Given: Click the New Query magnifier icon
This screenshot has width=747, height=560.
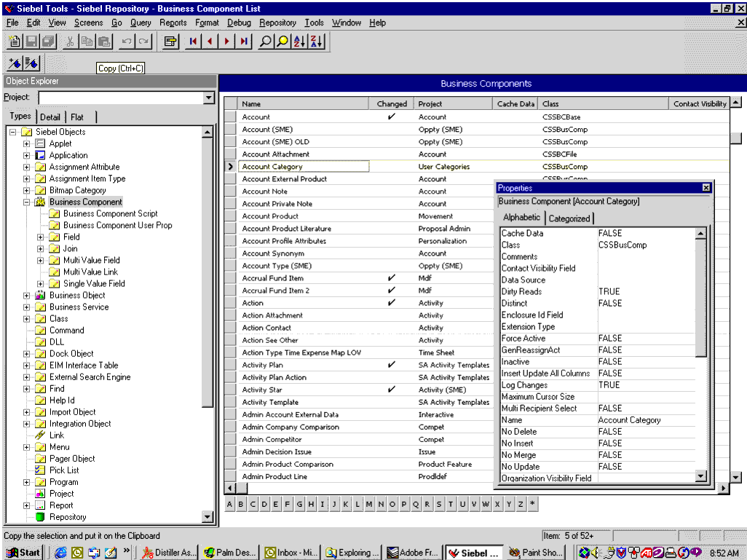Looking at the screenshot, I should click(x=265, y=42).
